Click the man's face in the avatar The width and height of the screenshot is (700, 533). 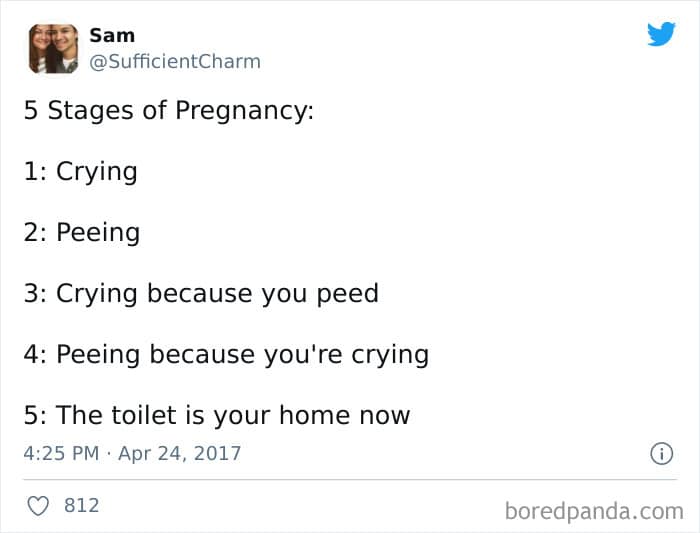click(64, 42)
